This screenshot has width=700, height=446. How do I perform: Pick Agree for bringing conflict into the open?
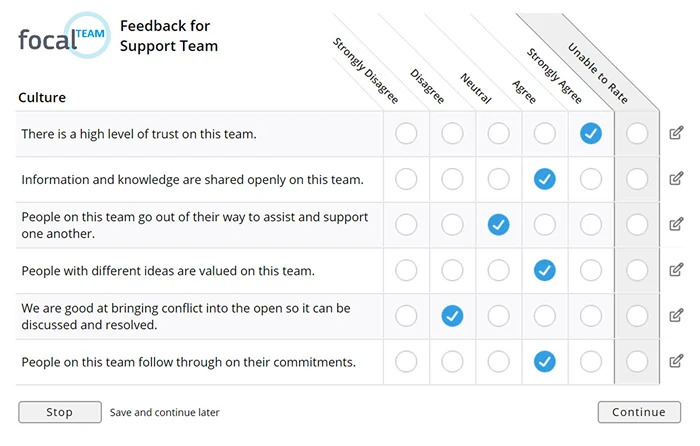click(x=545, y=316)
